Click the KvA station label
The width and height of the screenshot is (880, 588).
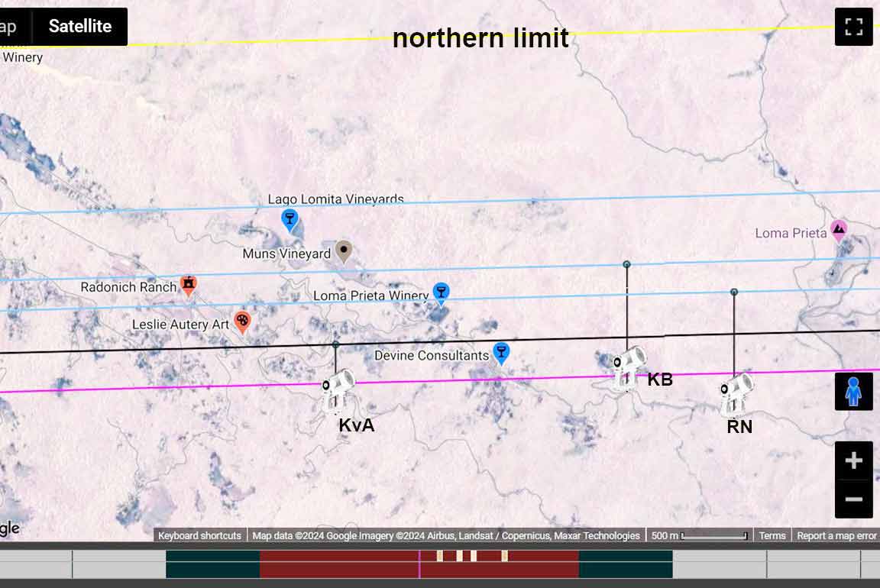coord(357,425)
